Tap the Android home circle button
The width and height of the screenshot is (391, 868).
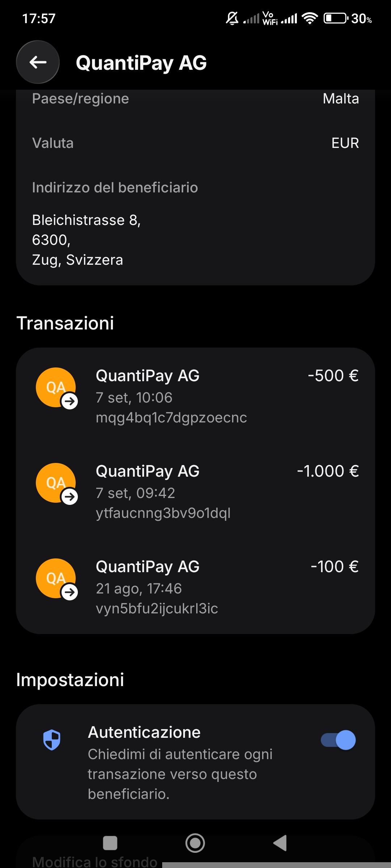coord(195,843)
